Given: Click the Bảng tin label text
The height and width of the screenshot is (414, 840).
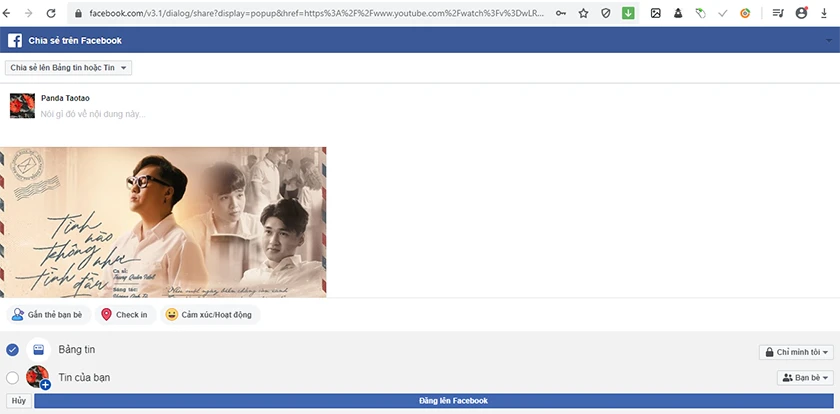Looking at the screenshot, I should [77, 350].
